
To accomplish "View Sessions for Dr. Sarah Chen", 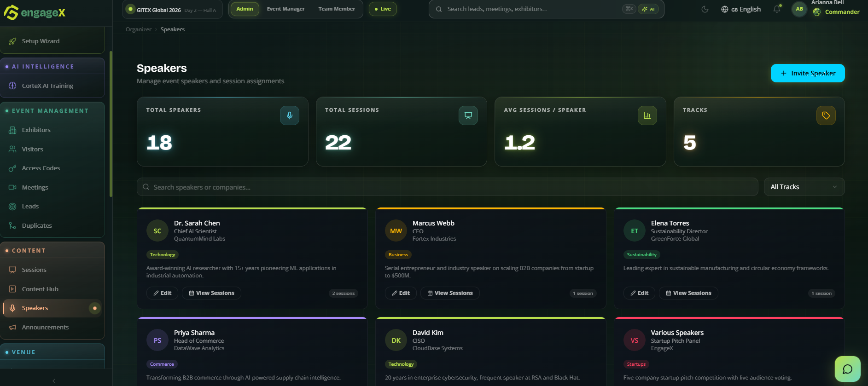I will pos(211,293).
